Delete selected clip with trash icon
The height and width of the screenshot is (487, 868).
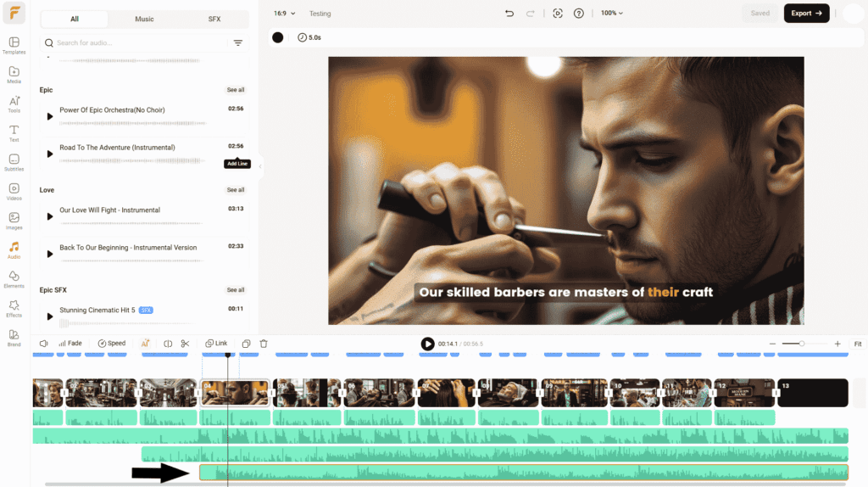click(264, 344)
